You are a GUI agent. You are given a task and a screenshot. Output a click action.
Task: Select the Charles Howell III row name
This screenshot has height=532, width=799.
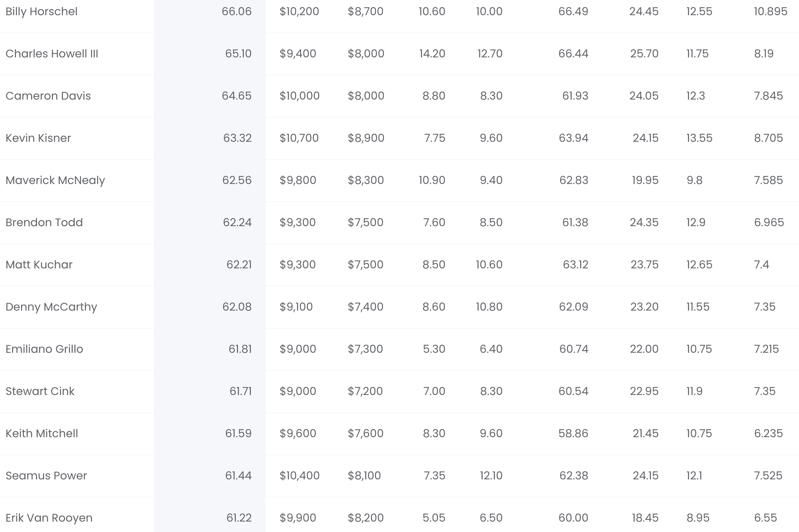tap(52, 54)
